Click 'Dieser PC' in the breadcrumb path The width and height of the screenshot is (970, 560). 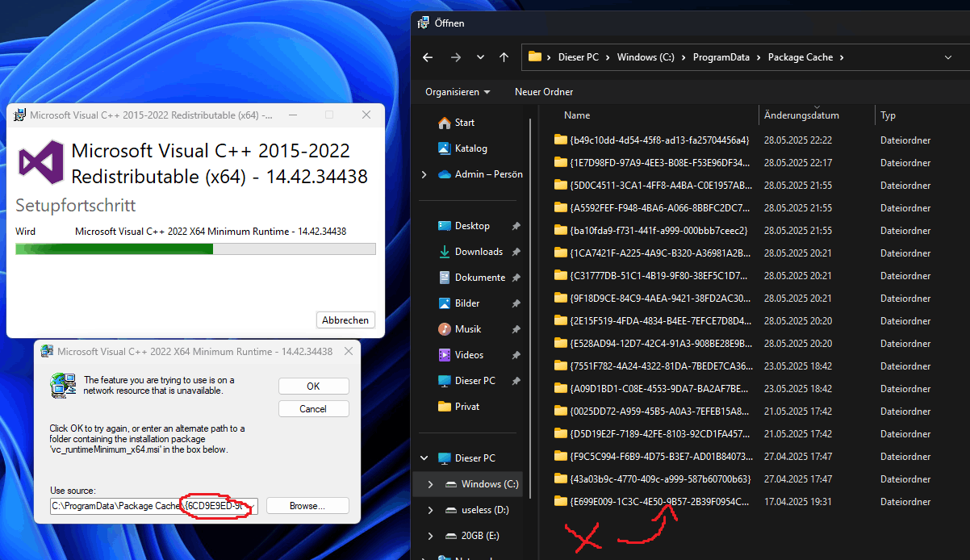click(579, 57)
